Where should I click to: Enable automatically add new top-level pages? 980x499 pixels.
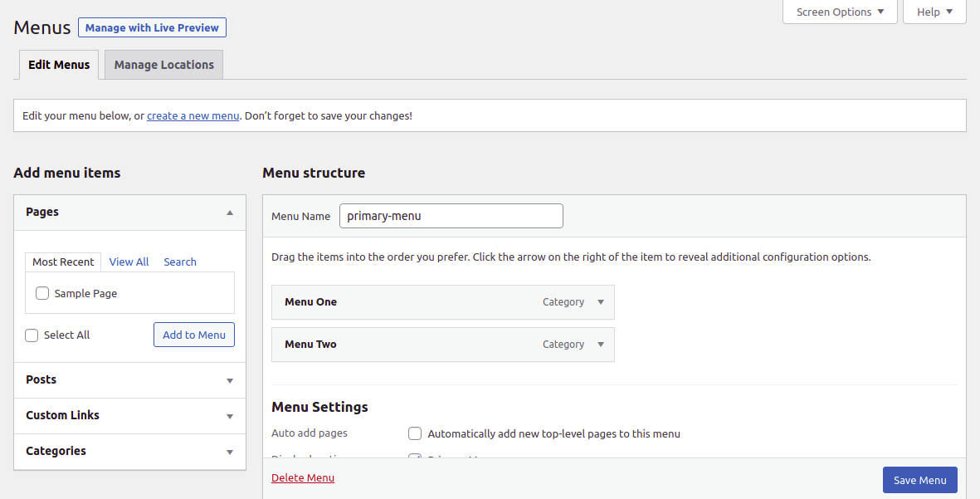click(415, 433)
